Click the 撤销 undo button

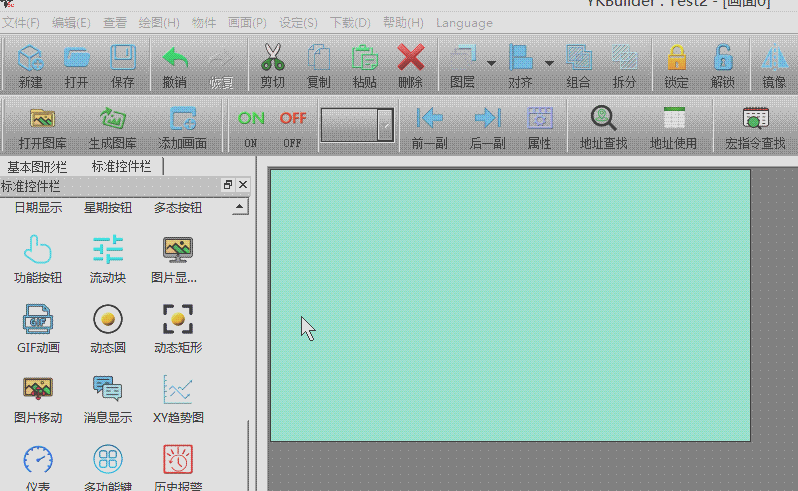tap(175, 60)
